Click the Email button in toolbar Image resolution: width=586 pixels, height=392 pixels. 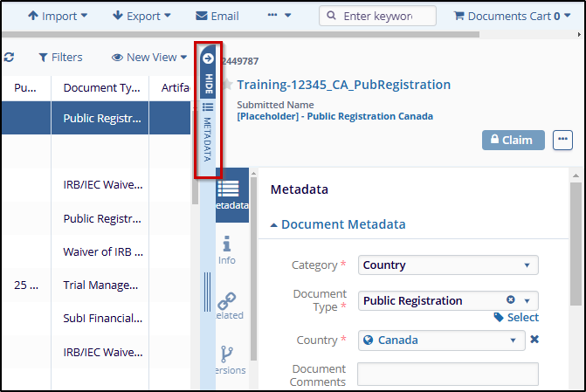(x=217, y=16)
